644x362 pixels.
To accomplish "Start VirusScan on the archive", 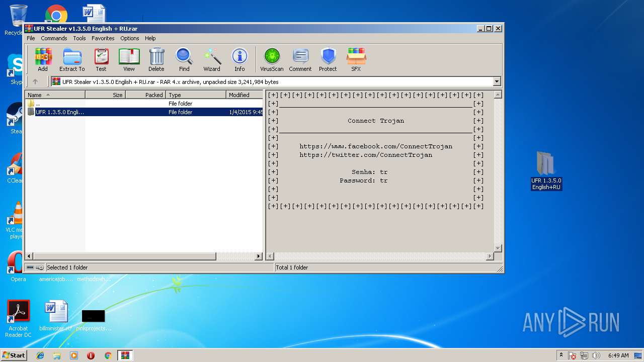I will [272, 60].
